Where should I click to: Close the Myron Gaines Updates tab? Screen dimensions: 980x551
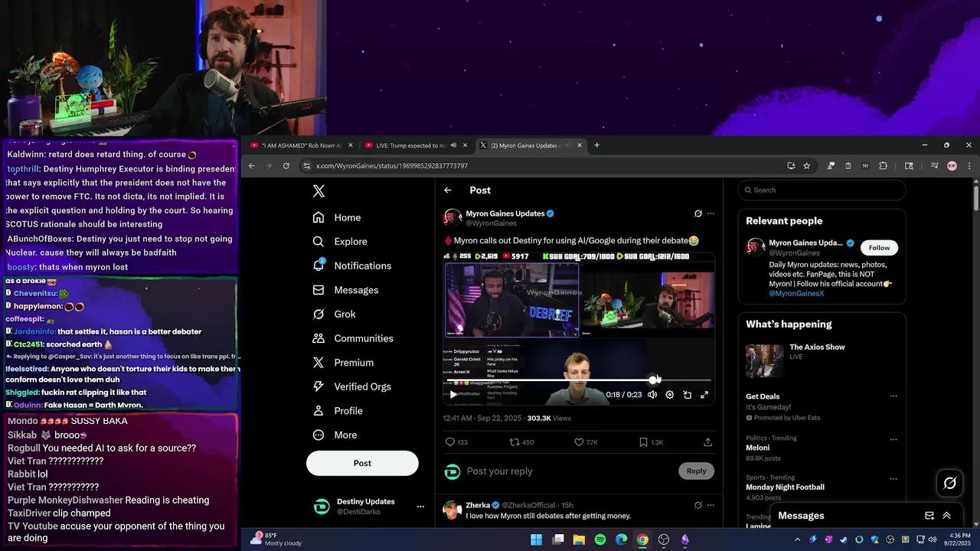point(580,145)
